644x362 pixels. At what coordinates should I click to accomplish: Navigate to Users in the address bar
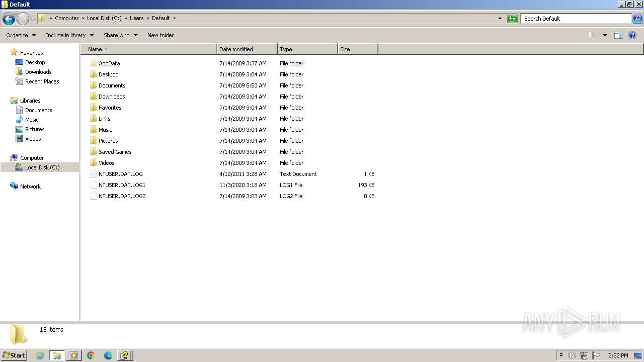[x=136, y=18]
